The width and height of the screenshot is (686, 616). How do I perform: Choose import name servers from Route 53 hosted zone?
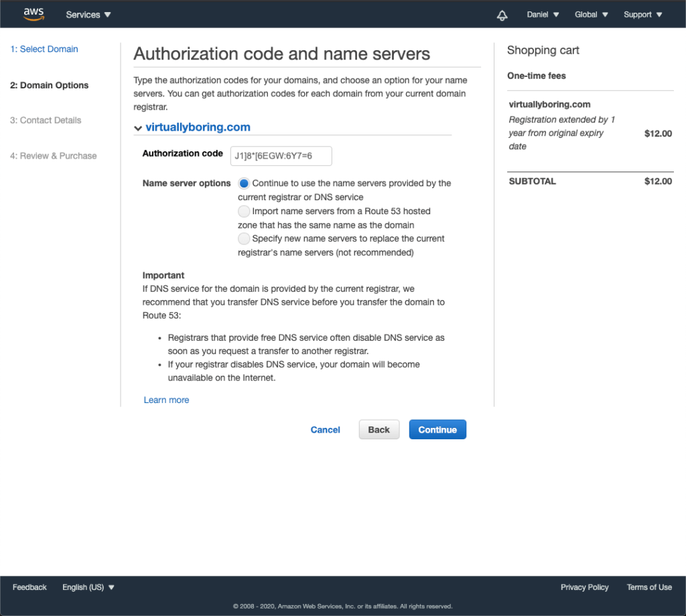point(244,211)
